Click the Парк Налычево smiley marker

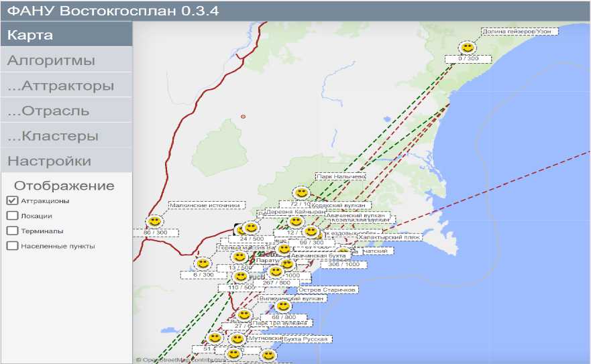click(301, 193)
